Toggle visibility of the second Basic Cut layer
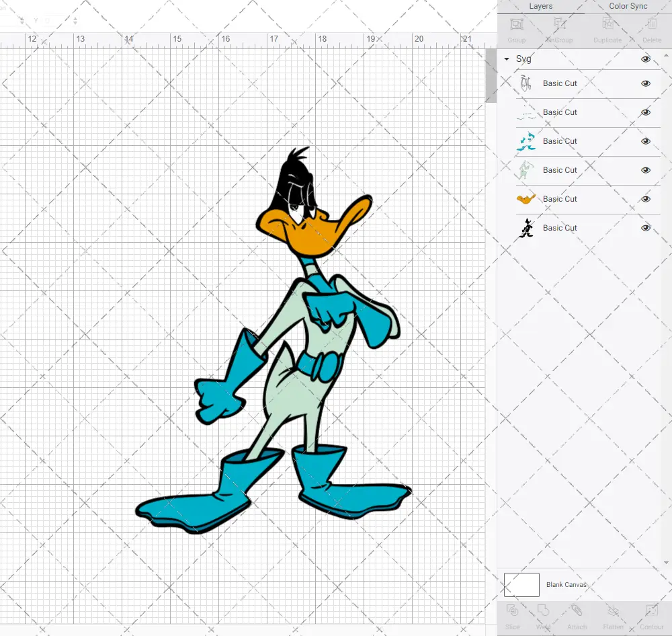672x636 pixels. point(645,112)
